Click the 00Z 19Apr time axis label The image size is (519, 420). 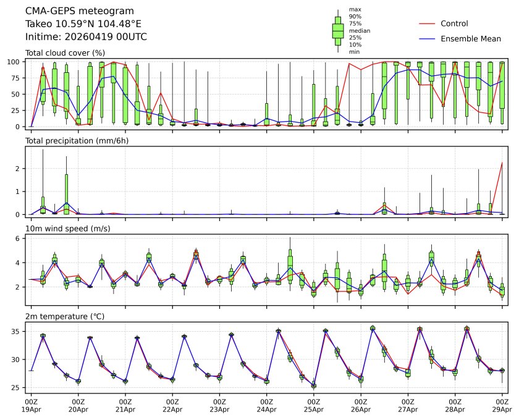coord(31,405)
